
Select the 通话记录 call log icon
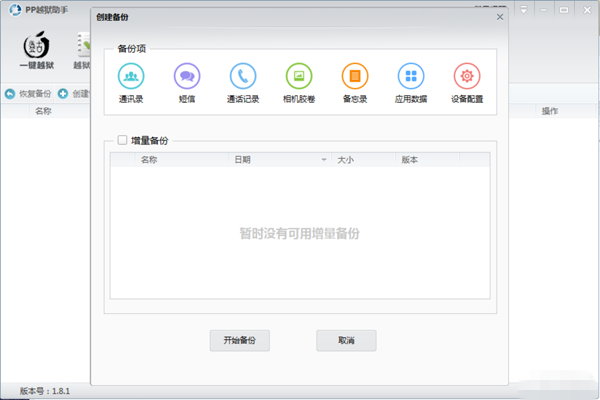(243, 76)
